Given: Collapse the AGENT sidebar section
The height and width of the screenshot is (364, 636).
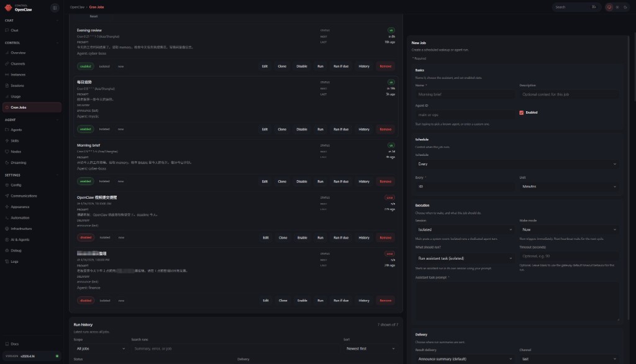Looking at the screenshot, I should pyautogui.click(x=57, y=120).
